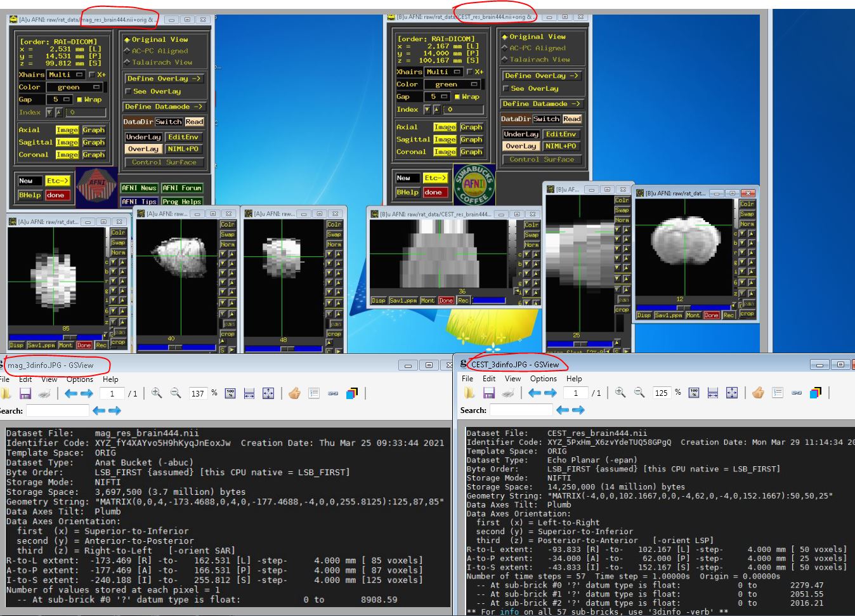Viewport: 855px width, 616px height.
Task: Select AC-PC Aligned in AFNI controller B
Action: point(533,48)
